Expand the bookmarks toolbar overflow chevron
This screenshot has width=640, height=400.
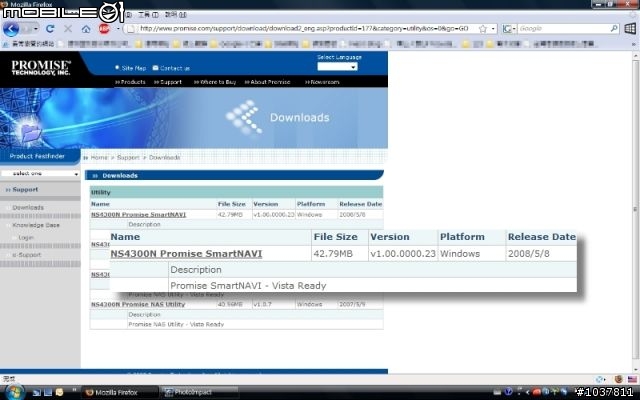click(x=633, y=44)
